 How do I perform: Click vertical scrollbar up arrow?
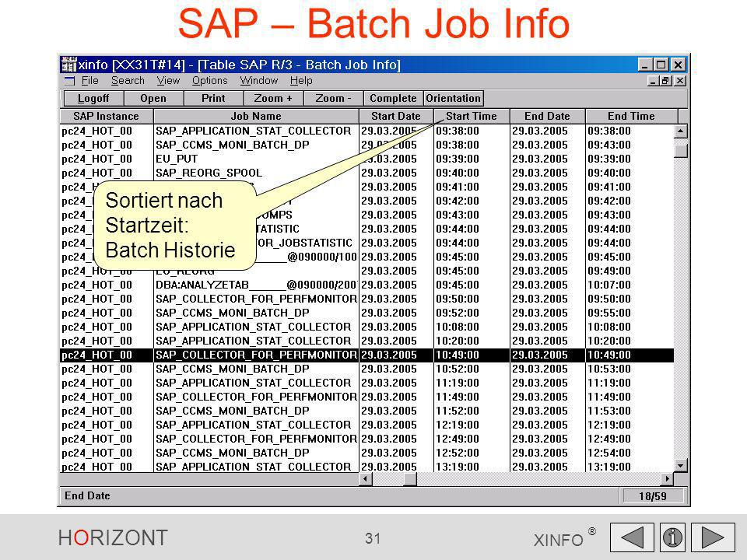681,131
